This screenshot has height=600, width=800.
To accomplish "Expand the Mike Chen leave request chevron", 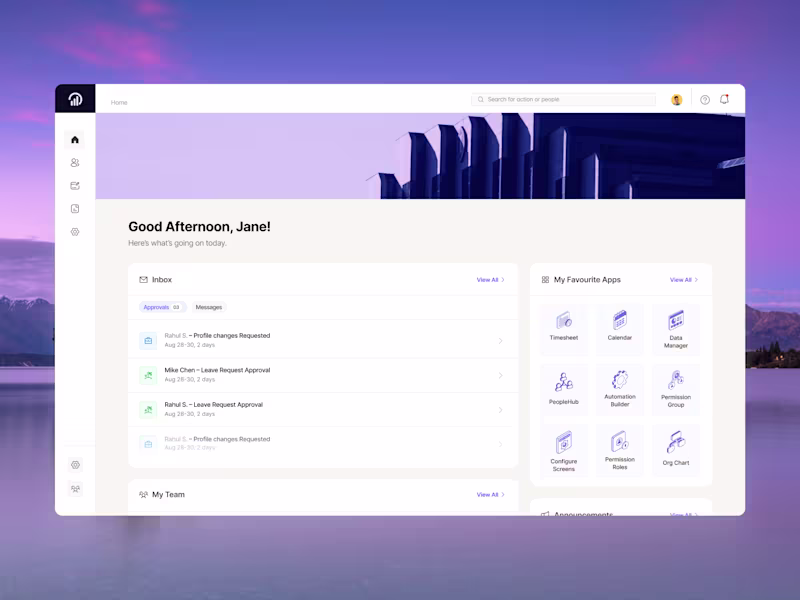I will (x=501, y=376).
